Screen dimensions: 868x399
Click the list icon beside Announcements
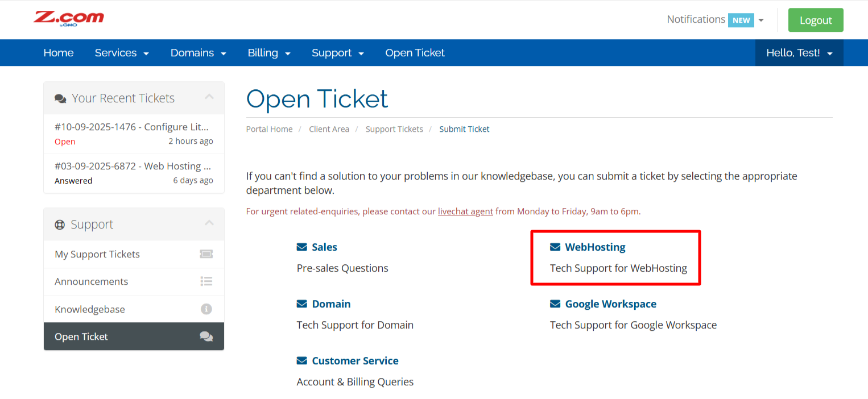[x=206, y=281]
